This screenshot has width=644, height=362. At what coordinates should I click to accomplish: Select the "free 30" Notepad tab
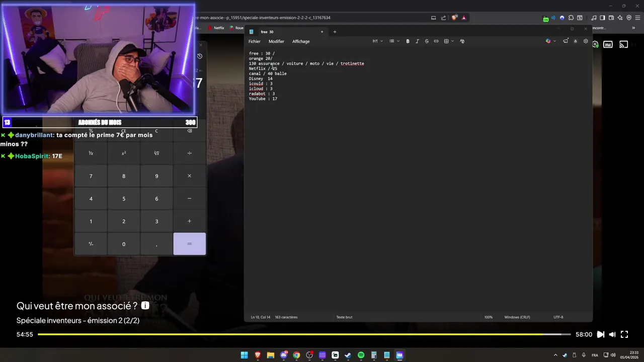point(287,32)
